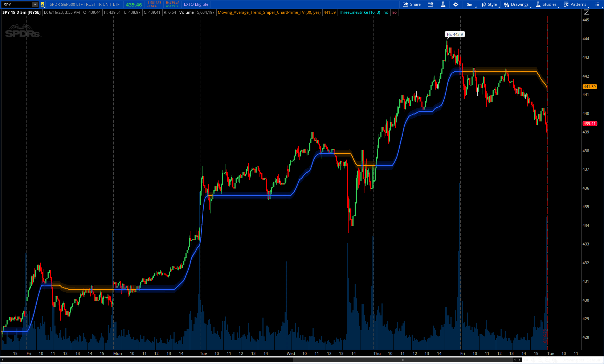Click the horizontal chart scrollbar thumb
The height and width of the screenshot is (364, 604).
(403, 360)
